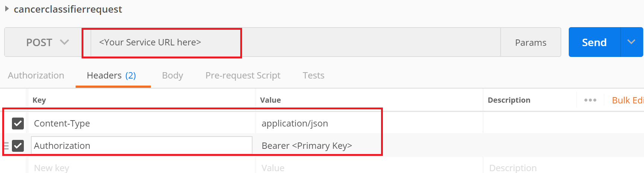Click the New key placeholder field
Viewport: 644px width, 173px height.
click(142, 168)
